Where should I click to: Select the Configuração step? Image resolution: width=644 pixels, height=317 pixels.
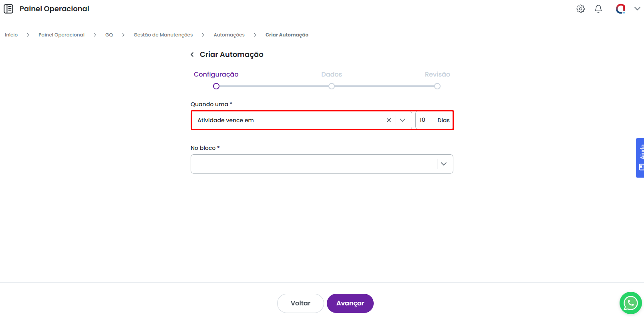pos(216,75)
